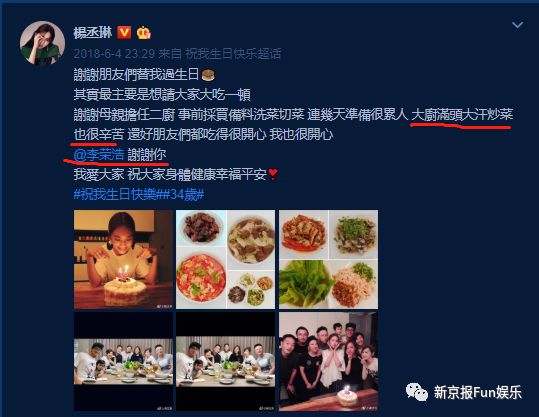View photo of woman with birthday cake
The height and width of the screenshot is (417, 539).
(x=123, y=259)
